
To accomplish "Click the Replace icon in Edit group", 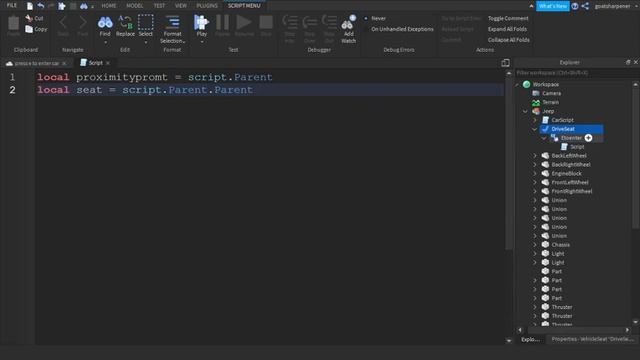I will [125, 22].
